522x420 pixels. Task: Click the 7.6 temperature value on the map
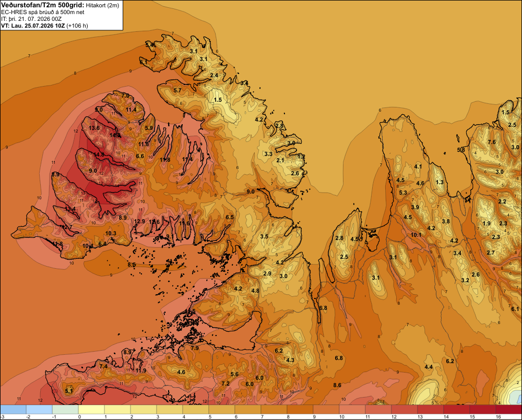(492, 142)
